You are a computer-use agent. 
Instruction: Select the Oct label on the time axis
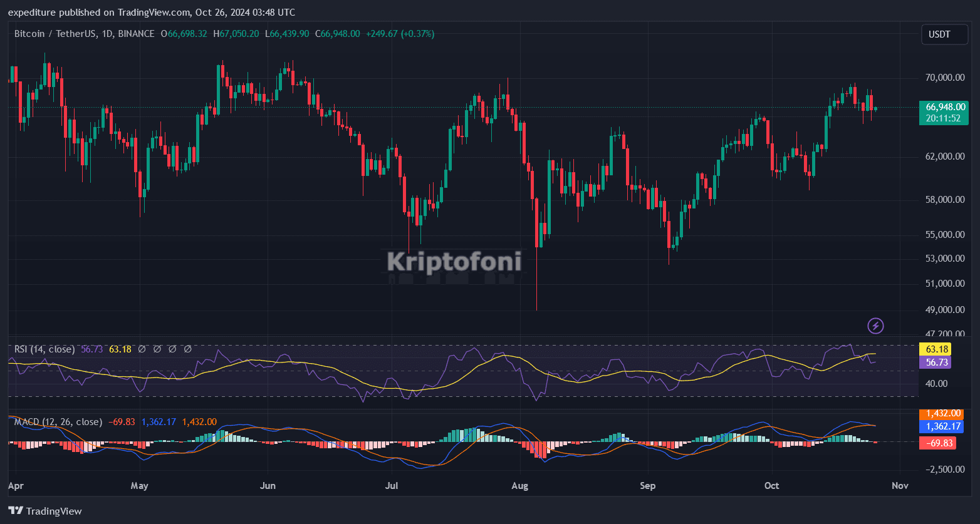pos(771,486)
